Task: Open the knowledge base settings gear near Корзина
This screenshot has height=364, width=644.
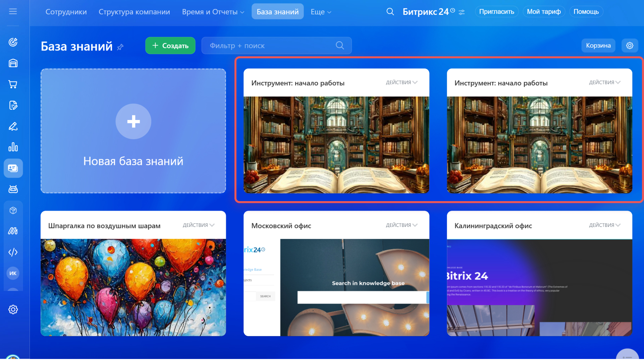Action: coord(629,46)
